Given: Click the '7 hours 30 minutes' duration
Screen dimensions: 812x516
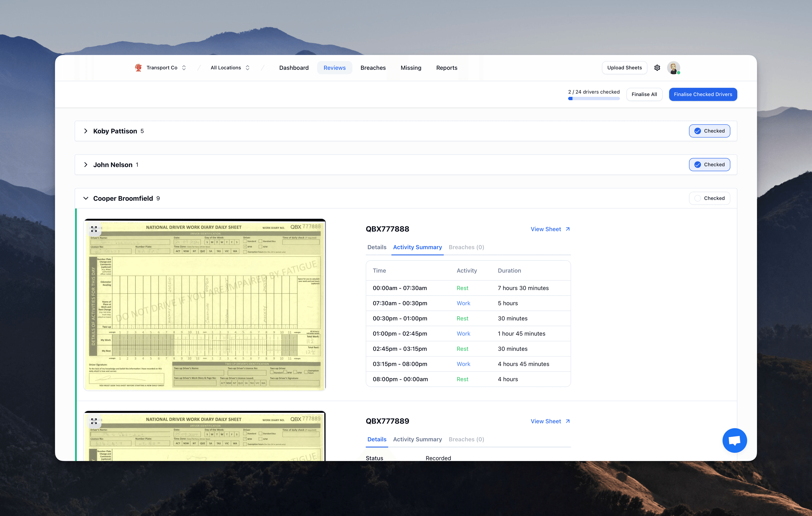Looking at the screenshot, I should 523,288.
